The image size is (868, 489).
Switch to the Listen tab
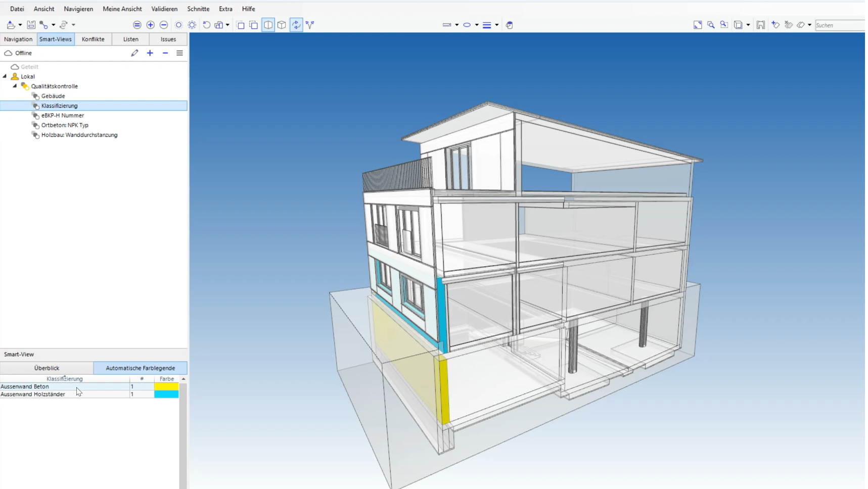(130, 39)
